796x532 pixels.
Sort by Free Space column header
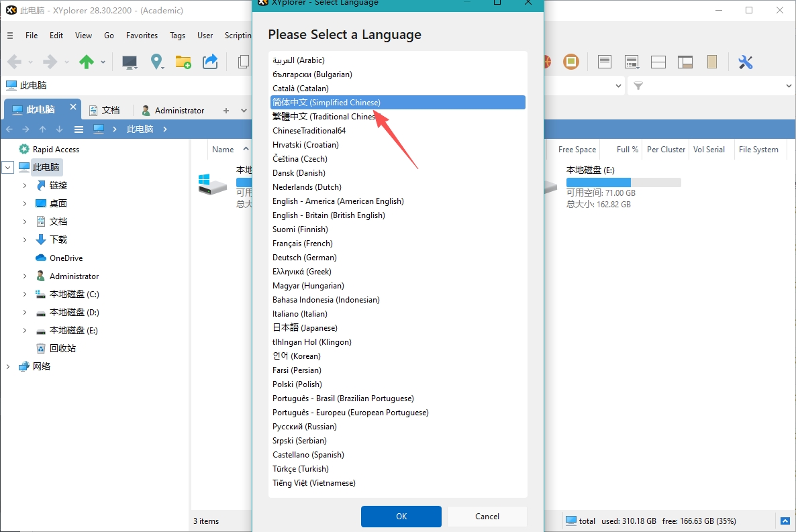pos(577,149)
